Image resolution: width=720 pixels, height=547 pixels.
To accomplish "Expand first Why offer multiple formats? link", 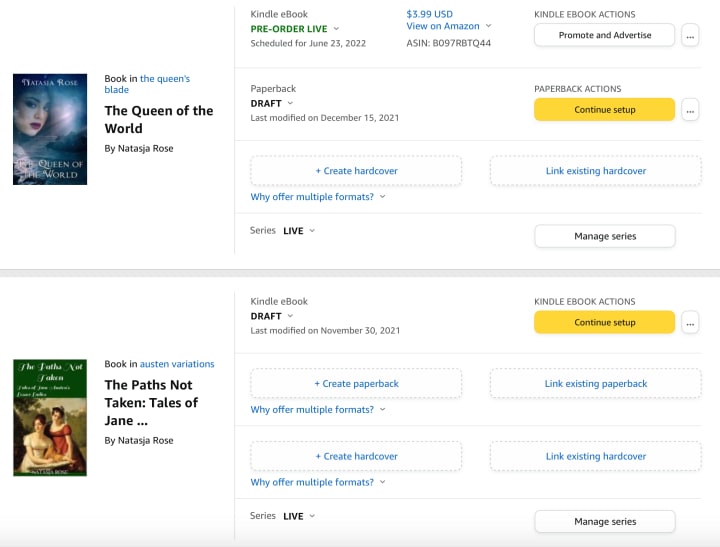I will click(x=317, y=197).
